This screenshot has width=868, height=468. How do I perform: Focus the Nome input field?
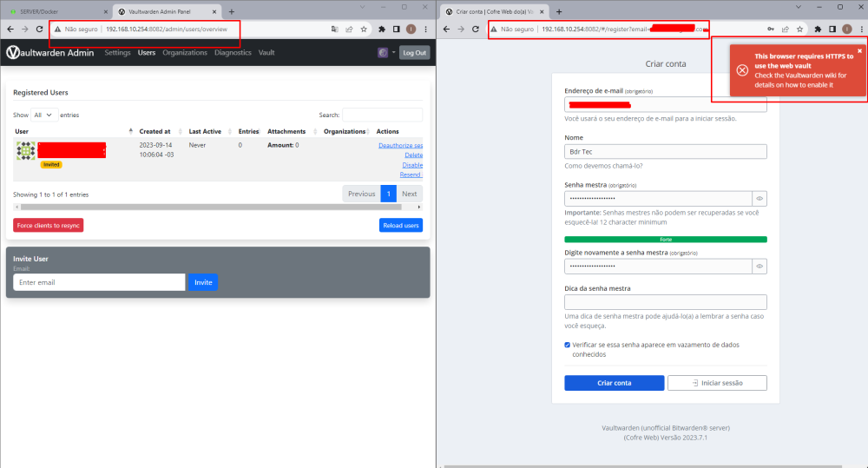(666, 152)
